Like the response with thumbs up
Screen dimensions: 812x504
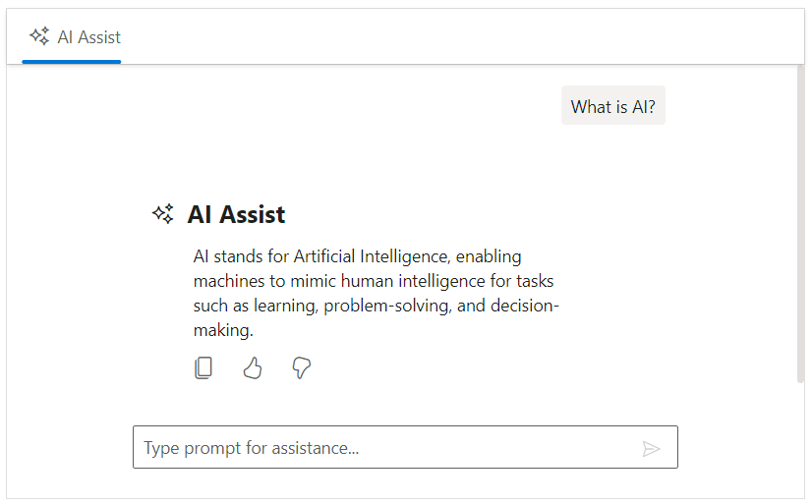(x=253, y=368)
